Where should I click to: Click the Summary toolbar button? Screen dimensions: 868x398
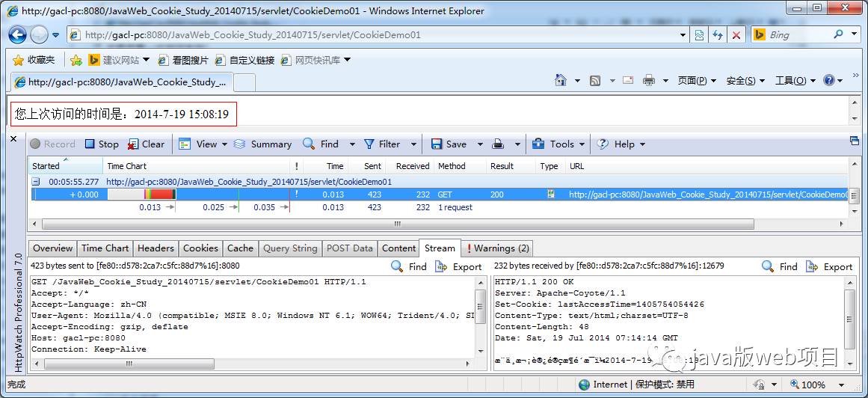[x=262, y=144]
